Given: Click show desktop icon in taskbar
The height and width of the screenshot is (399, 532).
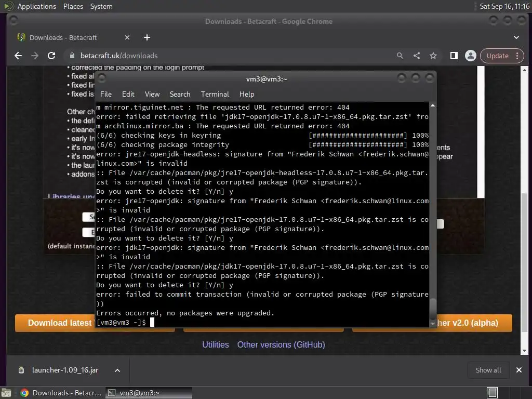Looking at the screenshot, I should pos(6,393).
